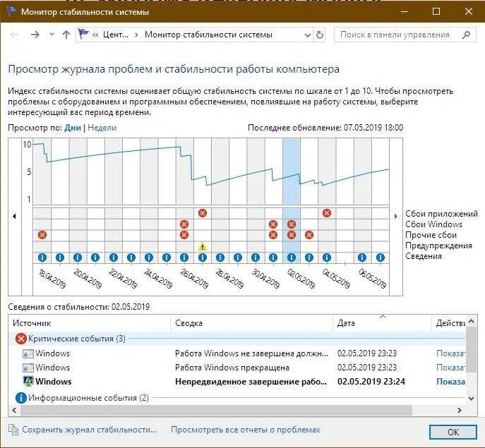
Task: Select the information icon for 26.04.2019
Action: tap(184, 258)
